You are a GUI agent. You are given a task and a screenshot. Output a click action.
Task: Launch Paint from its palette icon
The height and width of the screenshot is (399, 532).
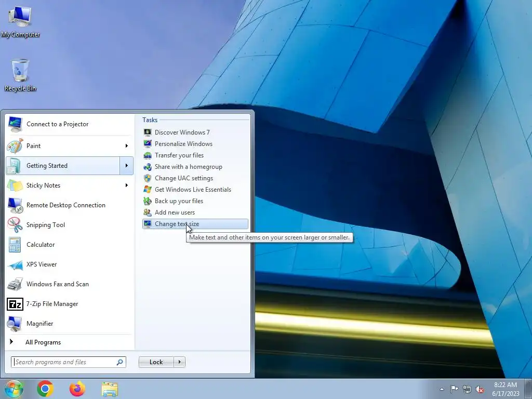pyautogui.click(x=15, y=146)
